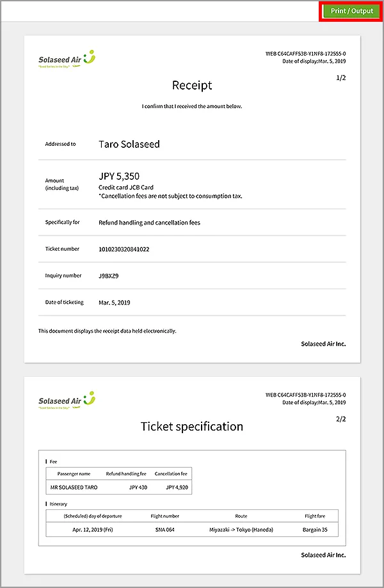Click the Ticket specification heading
Screen dimensions: 384x588
tap(192, 426)
